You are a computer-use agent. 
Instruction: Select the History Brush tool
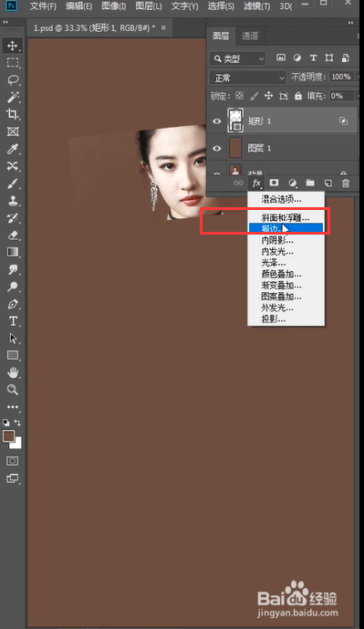coord(13,218)
